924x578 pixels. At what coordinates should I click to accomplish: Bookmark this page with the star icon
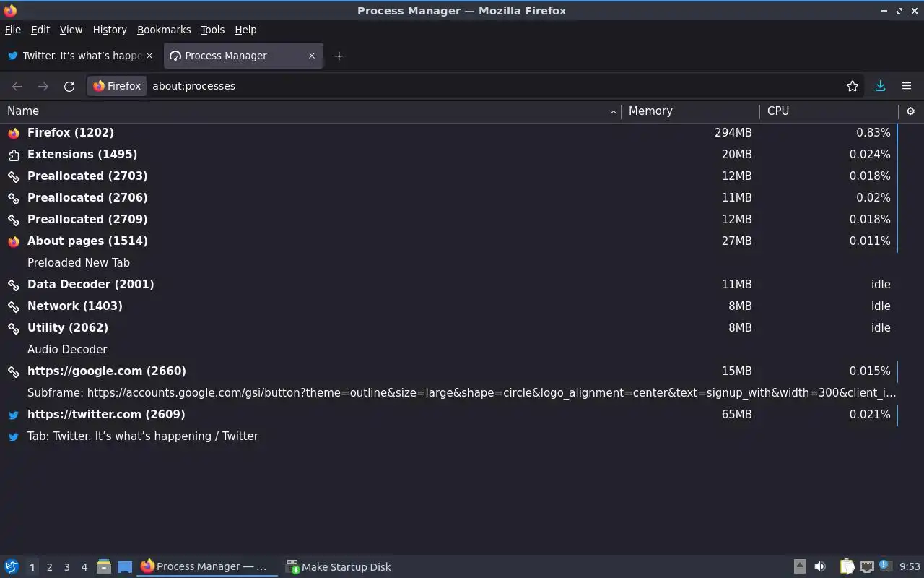(x=853, y=86)
